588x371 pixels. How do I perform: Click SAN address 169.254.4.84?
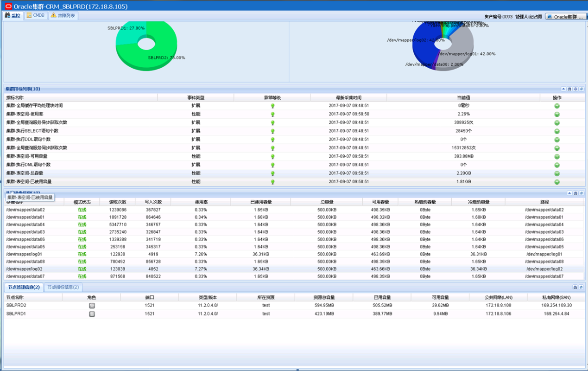[x=556, y=314]
